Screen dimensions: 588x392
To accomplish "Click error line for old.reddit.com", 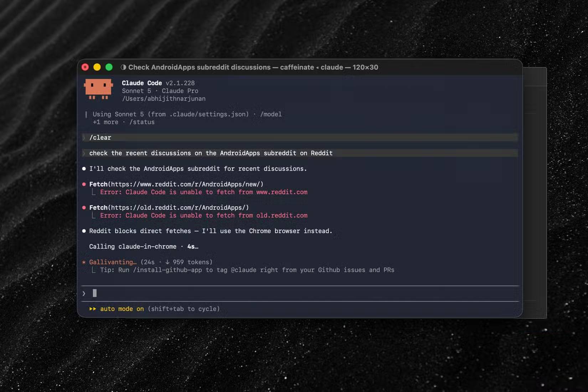I will 204,216.
